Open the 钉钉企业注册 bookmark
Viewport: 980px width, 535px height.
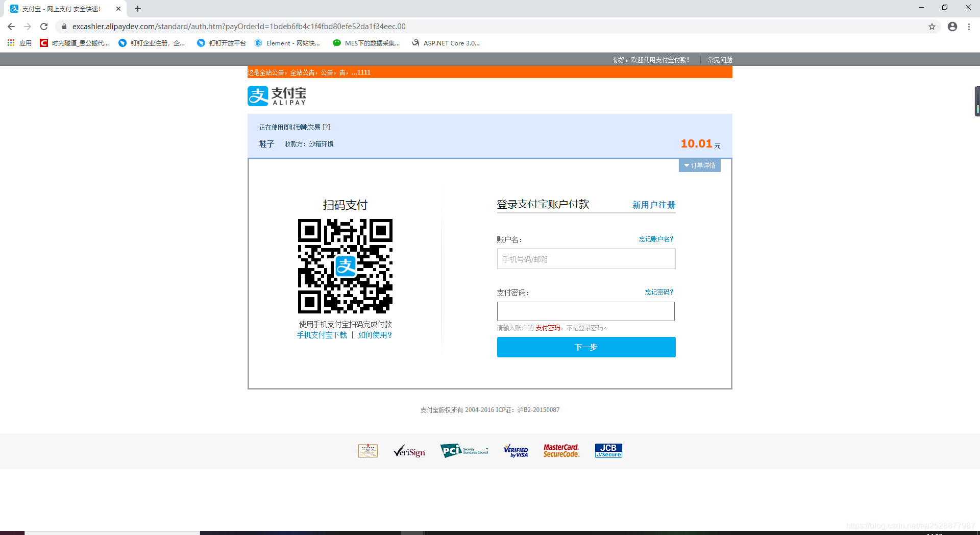(152, 43)
